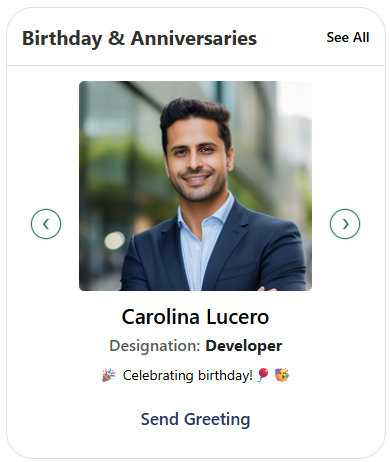This screenshot has height=462, width=390.
Task: Click the word Anniversaries in the title
Action: click(x=194, y=38)
